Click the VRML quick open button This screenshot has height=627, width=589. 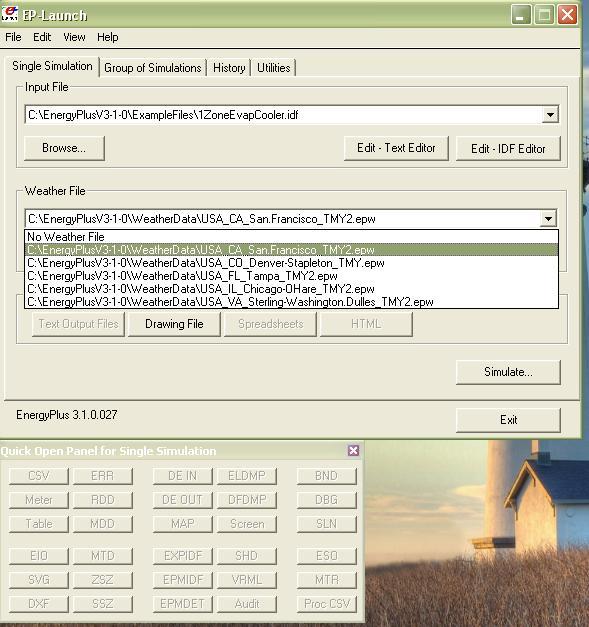tap(247, 580)
